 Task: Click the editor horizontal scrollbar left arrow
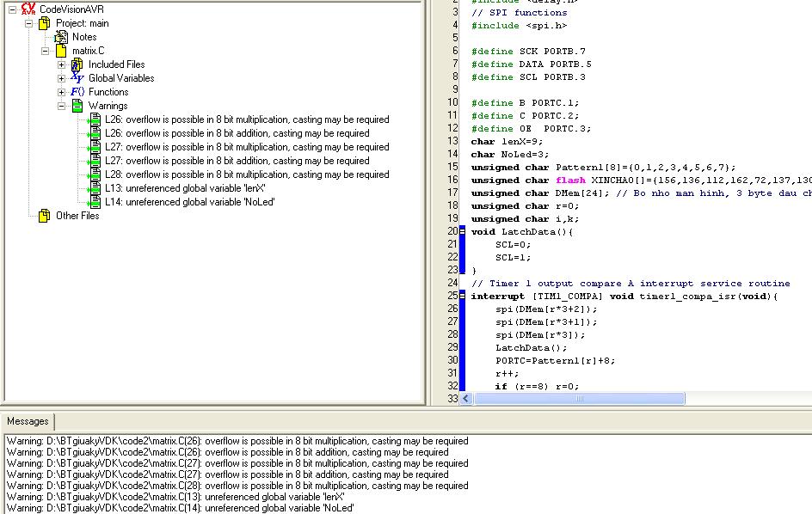467,399
